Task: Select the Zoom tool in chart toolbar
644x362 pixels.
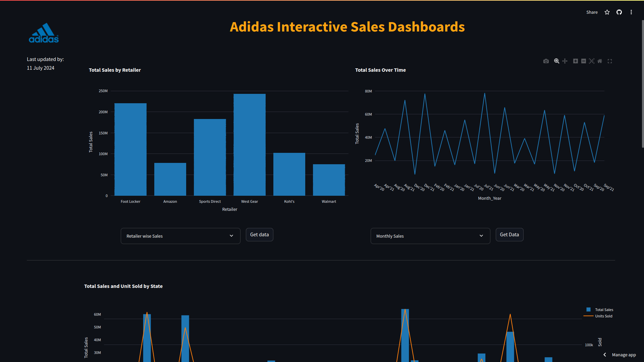Action: 556,61
